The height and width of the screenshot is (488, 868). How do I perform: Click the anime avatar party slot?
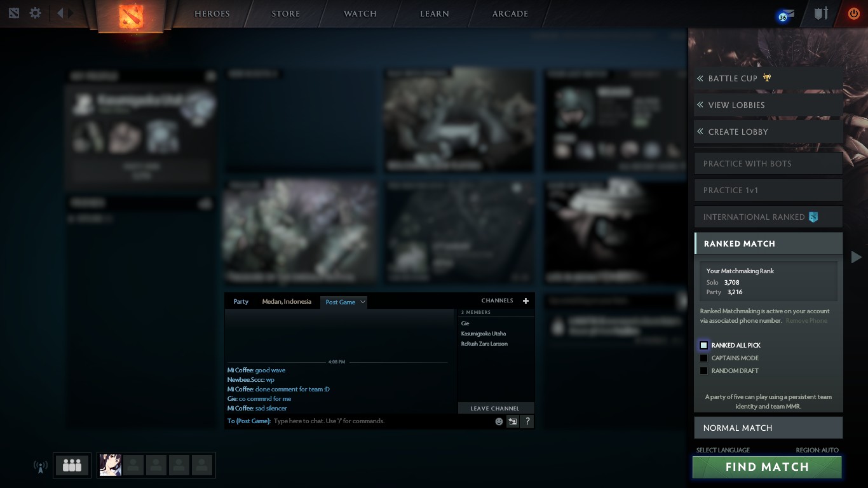coord(111,465)
